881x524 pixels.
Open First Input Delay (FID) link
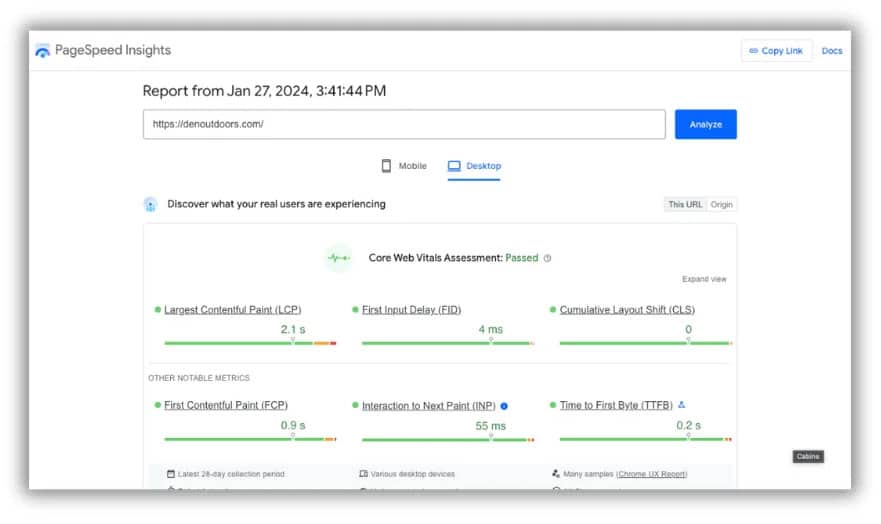click(x=411, y=309)
